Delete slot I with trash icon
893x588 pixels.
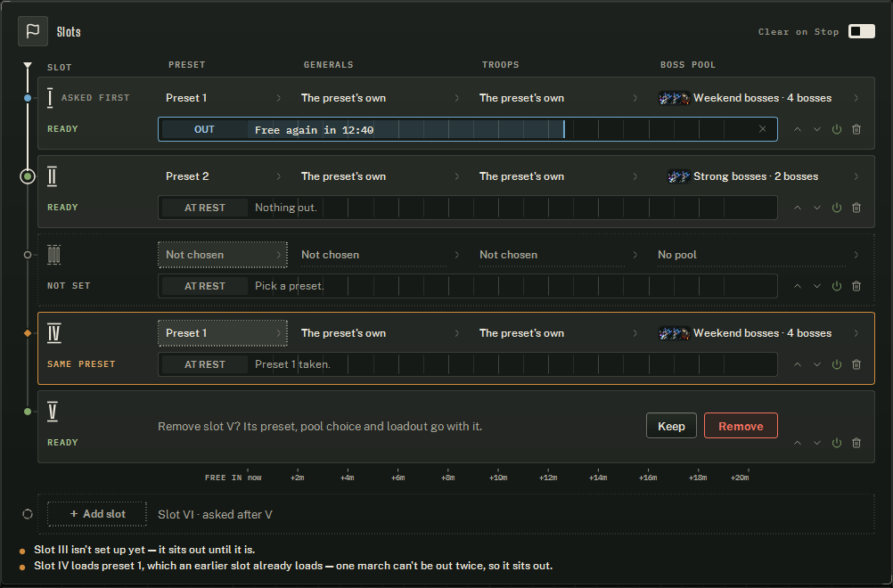856,129
